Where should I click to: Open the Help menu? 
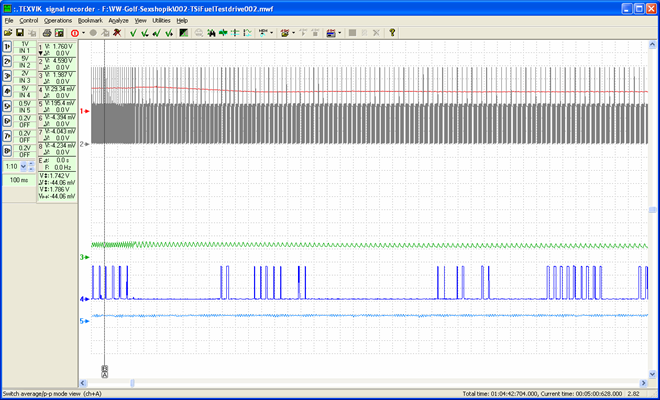(x=182, y=20)
